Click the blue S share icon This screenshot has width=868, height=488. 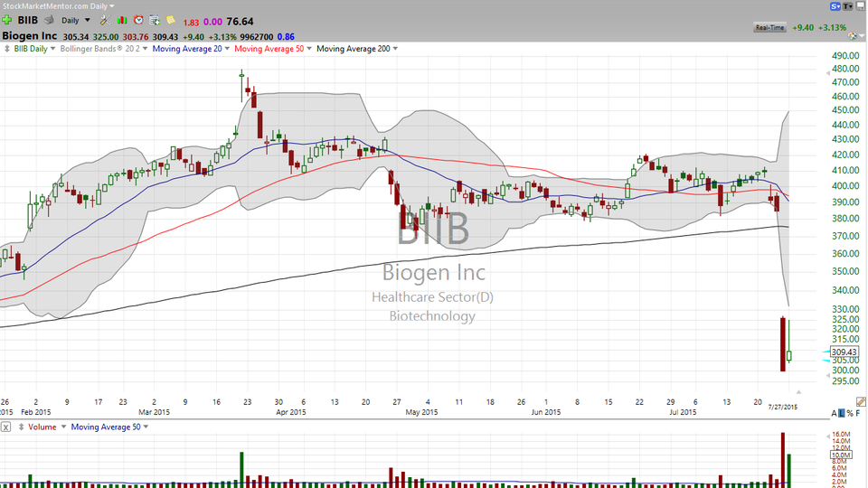click(835, 6)
